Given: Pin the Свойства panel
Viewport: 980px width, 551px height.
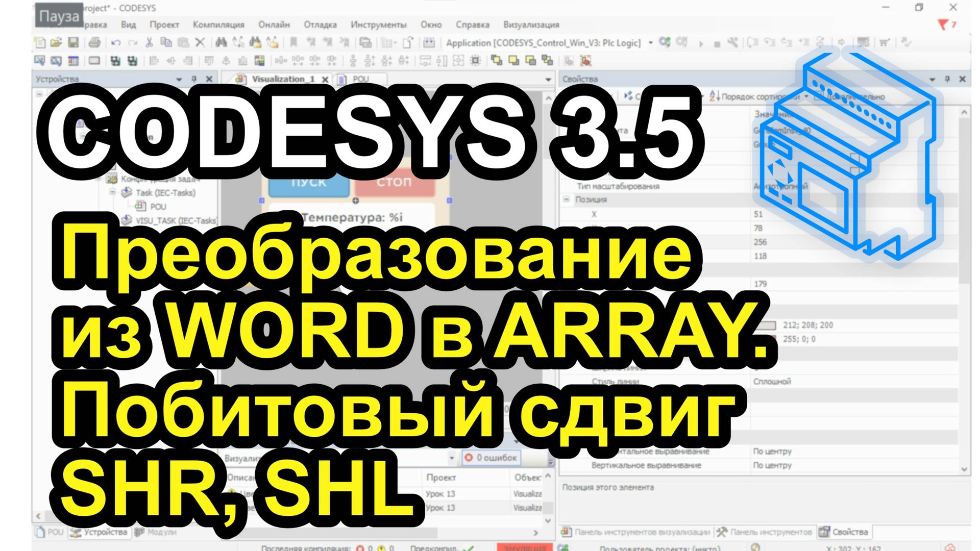Looking at the screenshot, I should [x=947, y=79].
